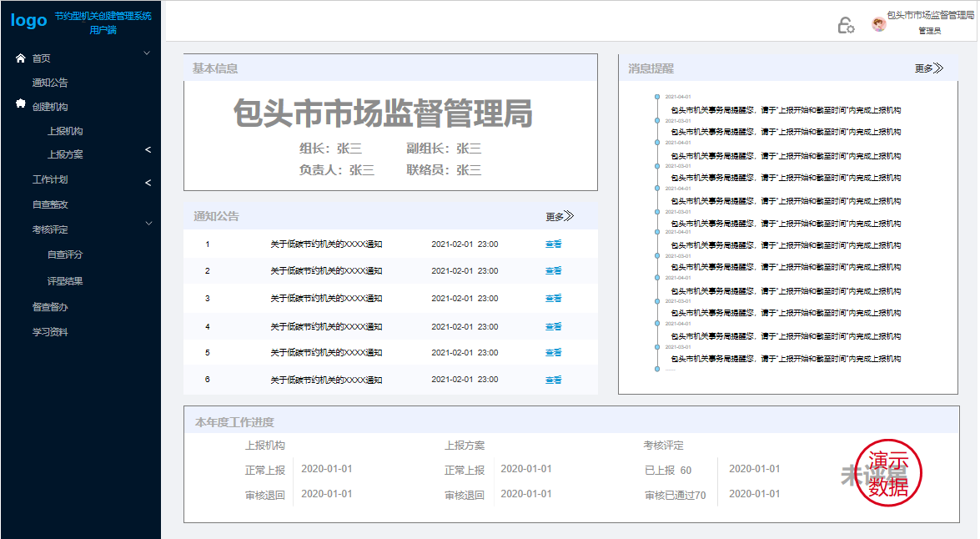
Task: Open the lock settings icon in header
Action: 846,25
